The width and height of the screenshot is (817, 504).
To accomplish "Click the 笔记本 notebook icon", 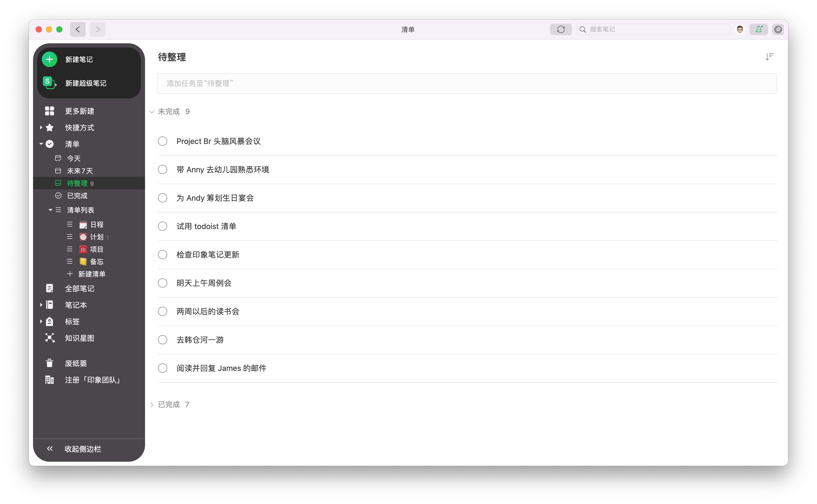I will 49,305.
